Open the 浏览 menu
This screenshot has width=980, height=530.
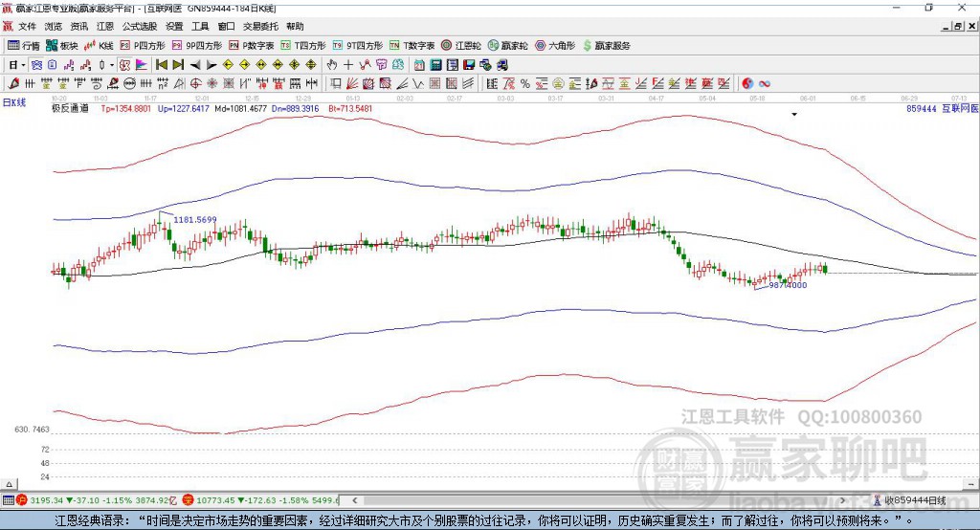54,26
